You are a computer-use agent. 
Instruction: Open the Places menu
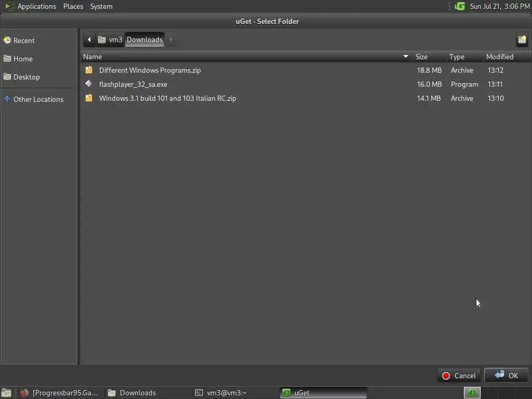[73, 6]
